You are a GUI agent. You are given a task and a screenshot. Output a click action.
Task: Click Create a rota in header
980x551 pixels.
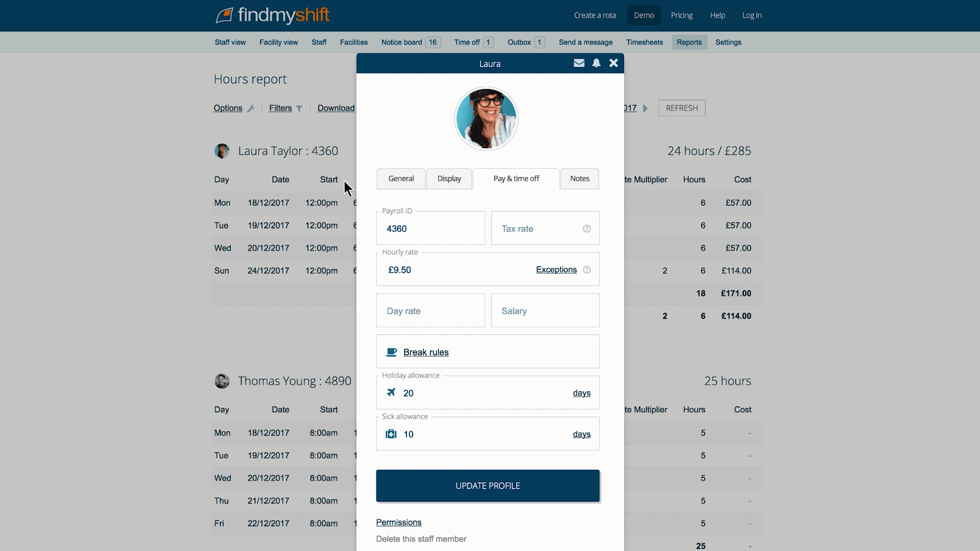[595, 15]
